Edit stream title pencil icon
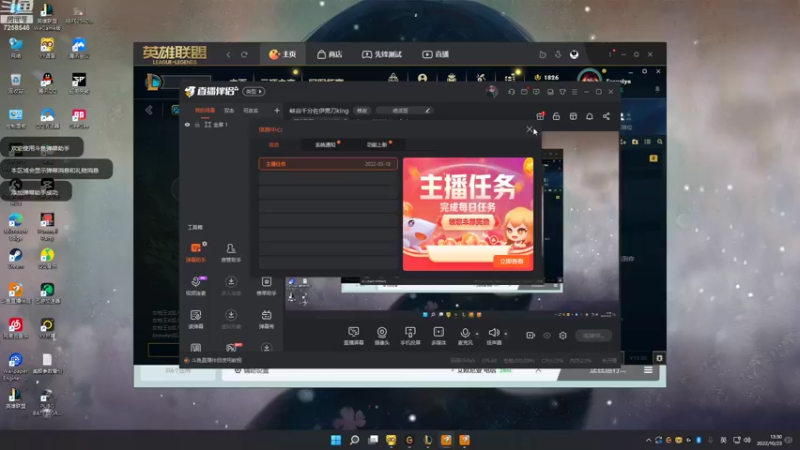Viewport: 800px width, 450px height. (428, 110)
